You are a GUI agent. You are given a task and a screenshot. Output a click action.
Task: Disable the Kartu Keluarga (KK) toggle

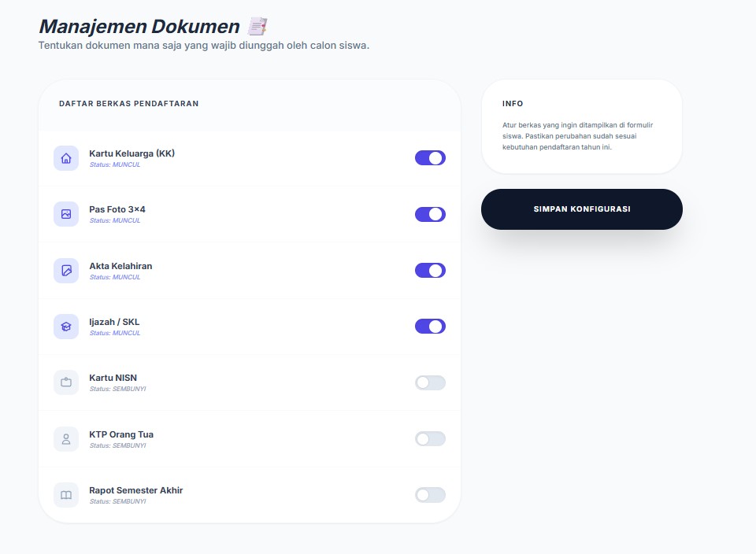pos(430,158)
